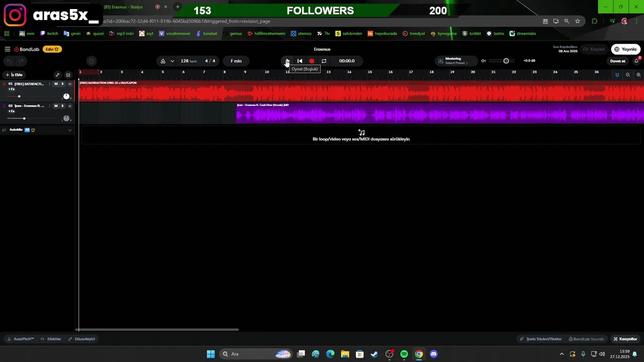Select the track 01 microphone icon
644x362 pixels.
4,84
